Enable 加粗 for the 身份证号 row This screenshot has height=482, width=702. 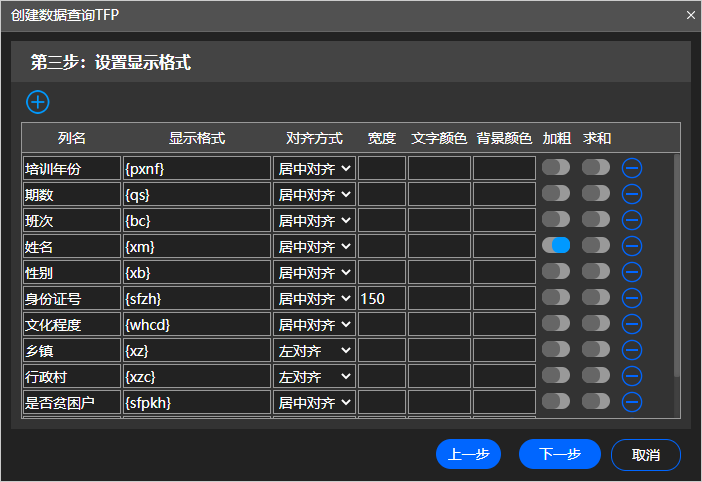click(x=556, y=298)
